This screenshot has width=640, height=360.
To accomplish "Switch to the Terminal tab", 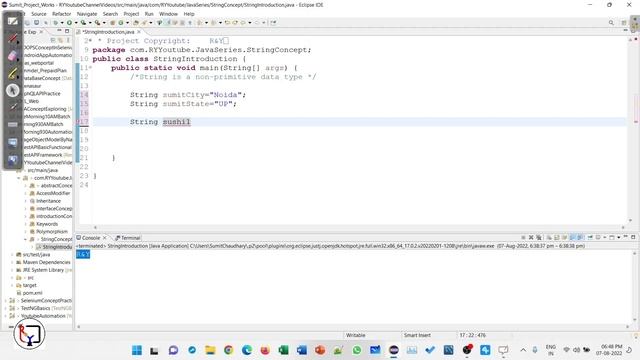I will coord(128,238).
